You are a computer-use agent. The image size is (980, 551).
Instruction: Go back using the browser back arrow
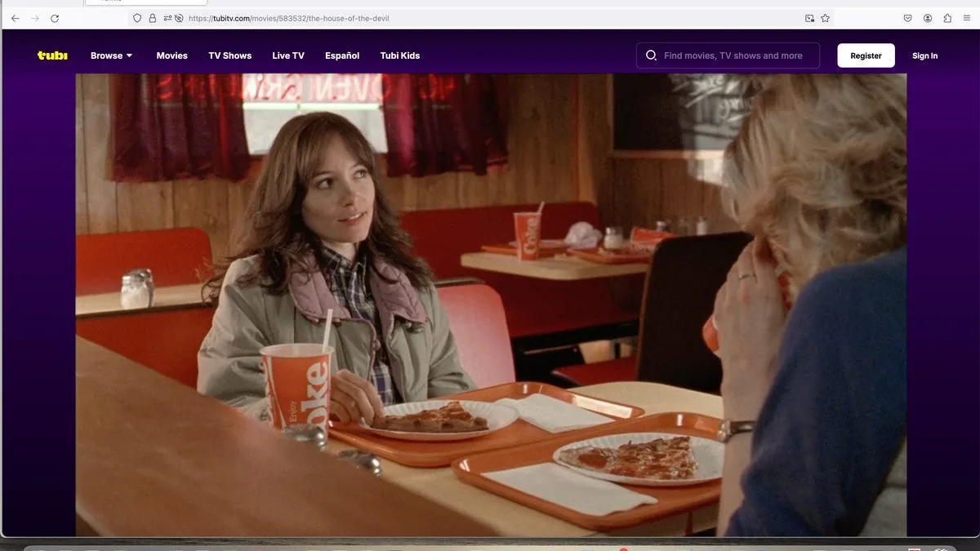pyautogui.click(x=15, y=18)
